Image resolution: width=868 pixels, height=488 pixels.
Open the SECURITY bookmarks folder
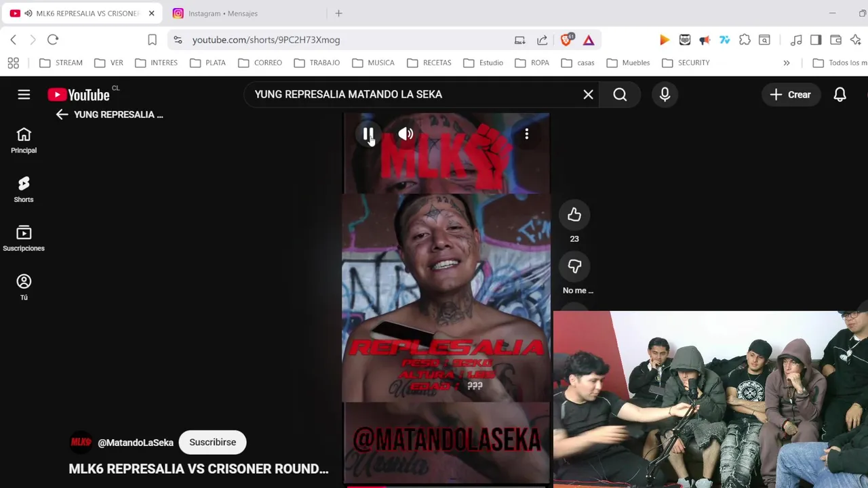pos(686,62)
